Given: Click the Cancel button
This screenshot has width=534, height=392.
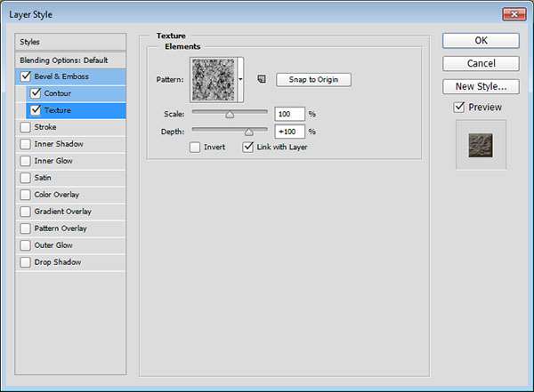Looking at the screenshot, I should click(481, 63).
